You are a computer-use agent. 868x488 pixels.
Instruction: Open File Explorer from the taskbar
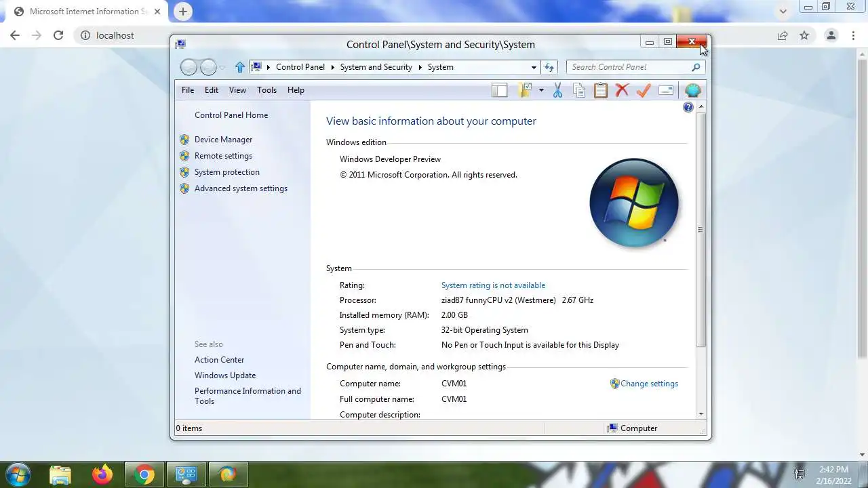tap(60, 474)
